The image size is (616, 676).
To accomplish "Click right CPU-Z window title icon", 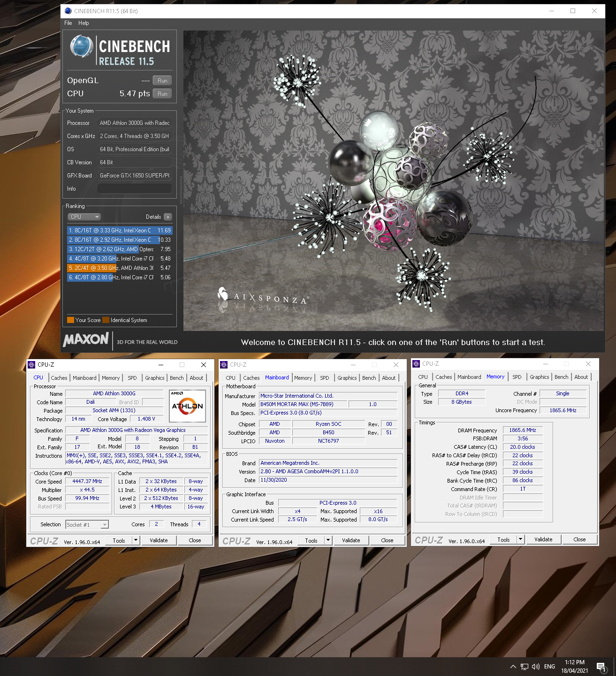I will click(x=417, y=364).
